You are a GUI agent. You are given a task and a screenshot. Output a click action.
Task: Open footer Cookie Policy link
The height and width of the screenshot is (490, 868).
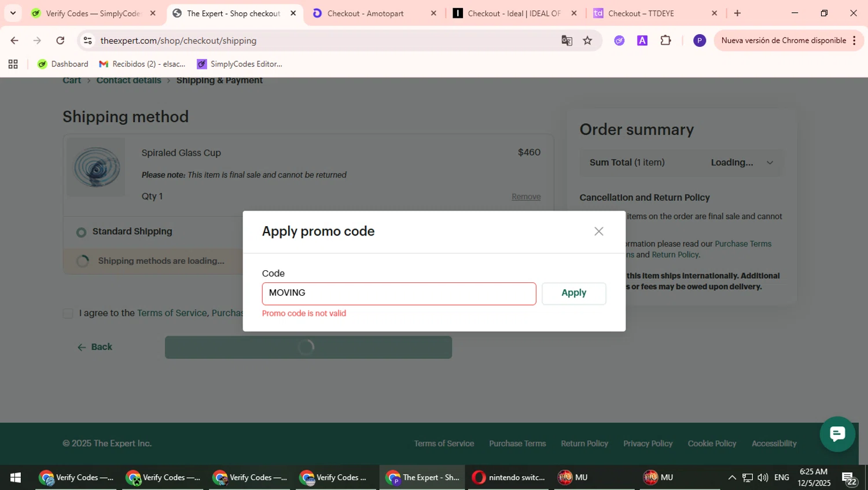coord(712,444)
